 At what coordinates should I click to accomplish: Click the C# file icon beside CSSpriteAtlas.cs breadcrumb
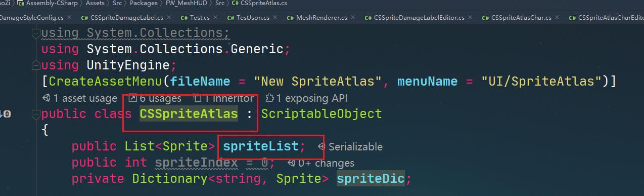(x=235, y=3)
